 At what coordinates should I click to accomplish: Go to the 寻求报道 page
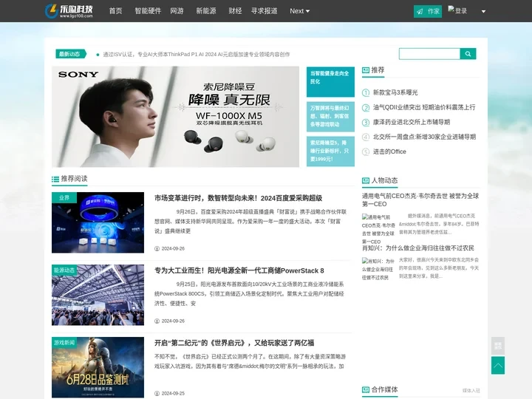coord(264,11)
